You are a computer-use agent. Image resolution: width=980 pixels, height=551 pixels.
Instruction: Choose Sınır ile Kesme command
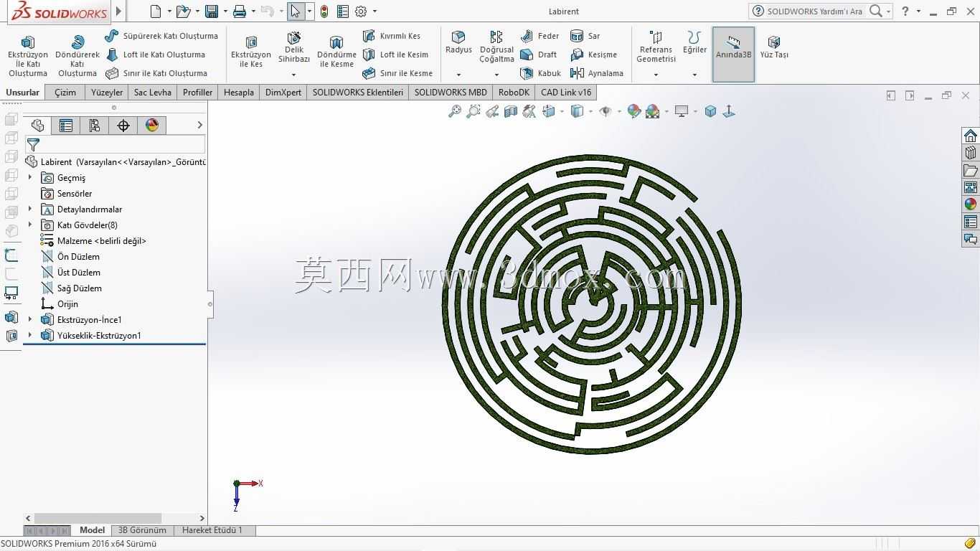397,73
